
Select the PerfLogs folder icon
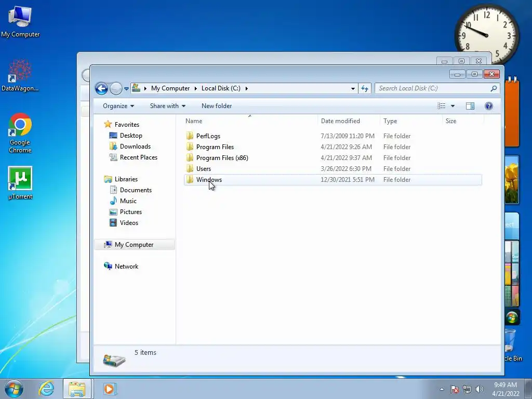pos(190,136)
